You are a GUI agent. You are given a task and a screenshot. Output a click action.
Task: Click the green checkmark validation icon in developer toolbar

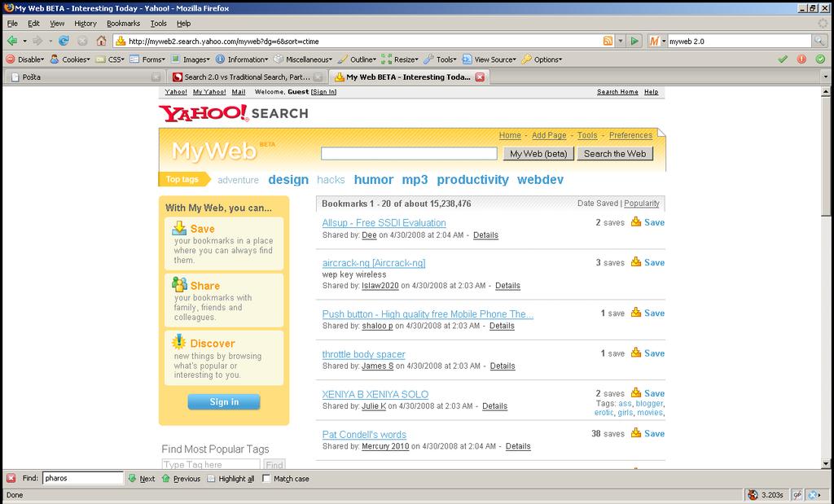pyautogui.click(x=783, y=59)
